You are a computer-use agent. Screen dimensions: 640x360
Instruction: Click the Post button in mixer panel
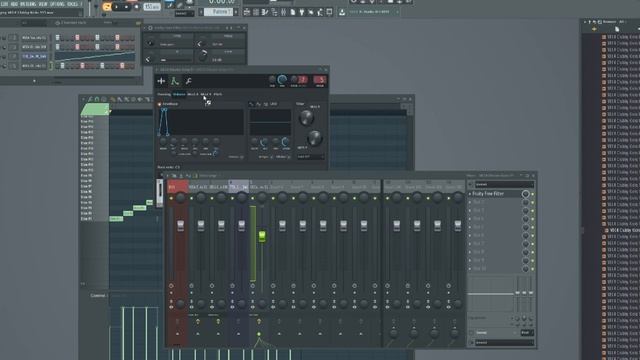point(527,333)
